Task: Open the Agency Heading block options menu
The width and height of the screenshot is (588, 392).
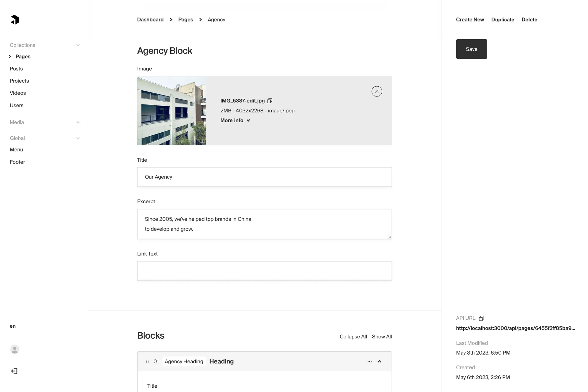Action: 370,361
